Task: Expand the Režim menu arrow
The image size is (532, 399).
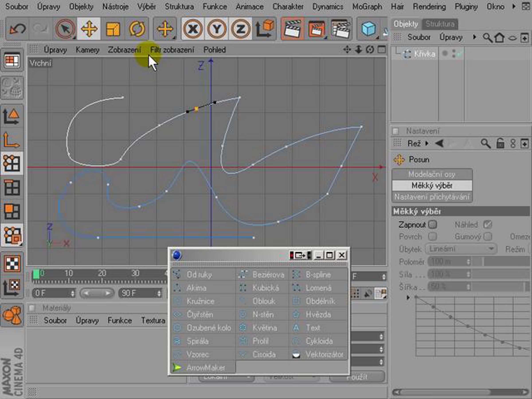Action: point(427,144)
